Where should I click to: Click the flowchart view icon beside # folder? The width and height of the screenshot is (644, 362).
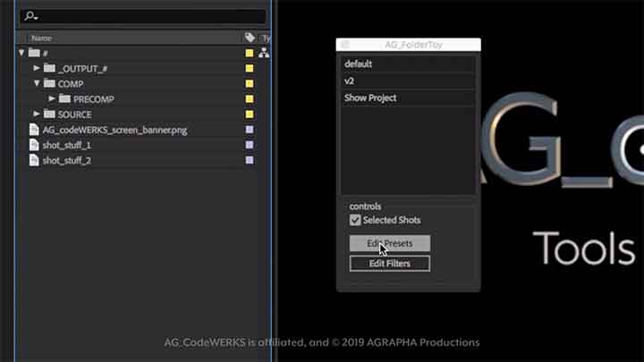[x=264, y=54]
